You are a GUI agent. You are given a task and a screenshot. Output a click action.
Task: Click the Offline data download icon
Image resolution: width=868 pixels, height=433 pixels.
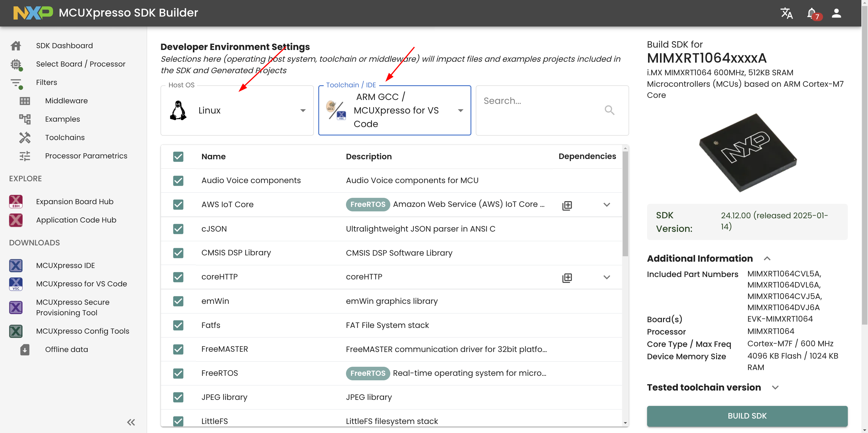25,350
